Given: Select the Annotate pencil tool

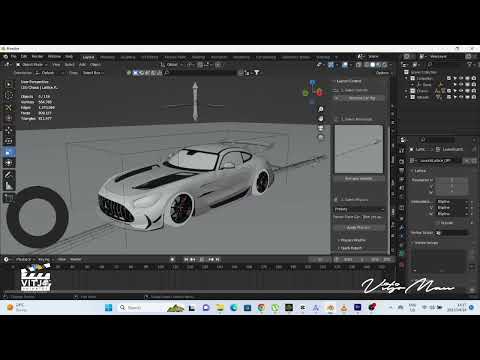Looking at the screenshot, I should click(9, 175).
